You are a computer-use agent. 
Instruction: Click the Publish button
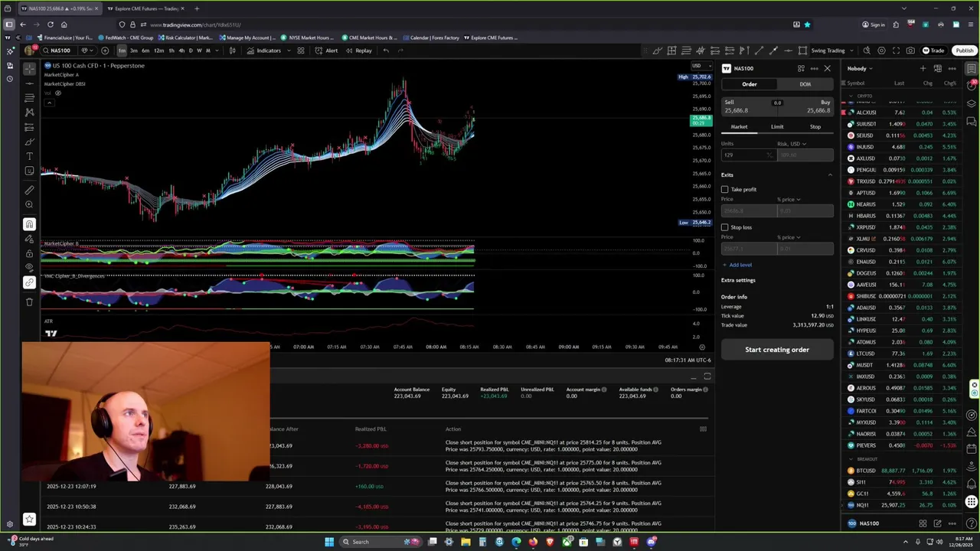point(964,51)
